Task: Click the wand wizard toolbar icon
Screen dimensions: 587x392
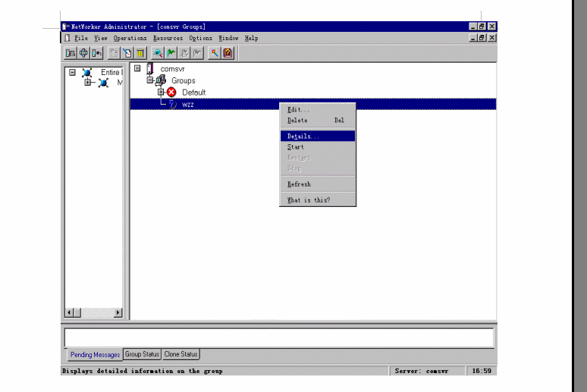Action: (x=215, y=53)
